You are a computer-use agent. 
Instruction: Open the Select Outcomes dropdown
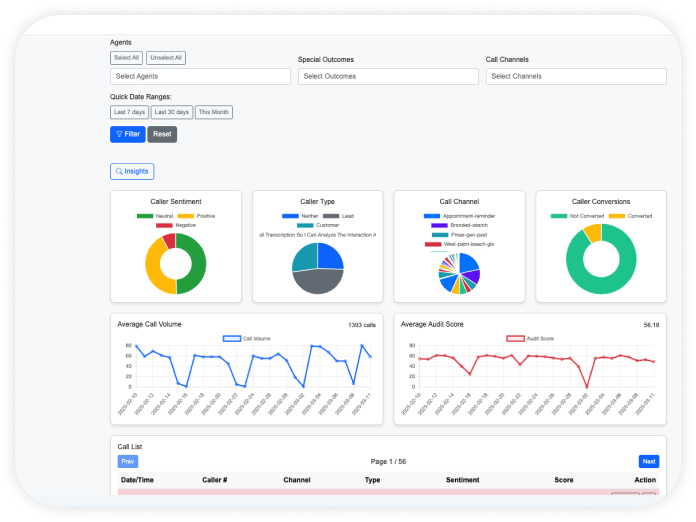coord(387,76)
